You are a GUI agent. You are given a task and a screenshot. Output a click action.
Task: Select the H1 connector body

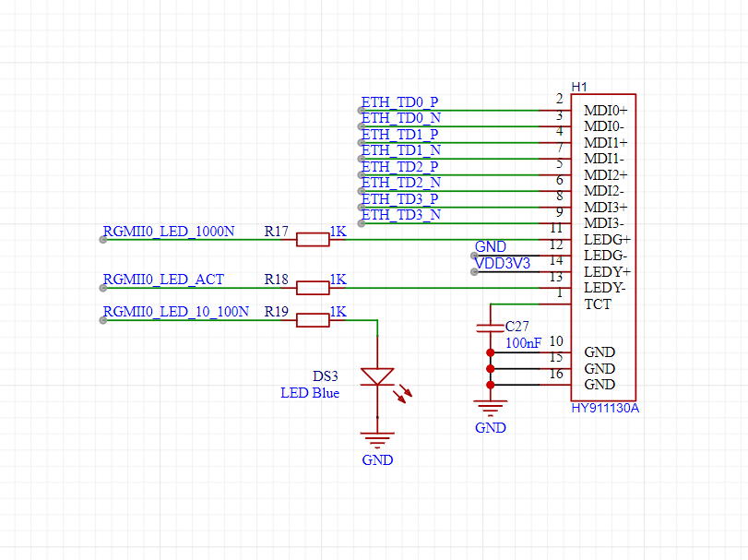tap(603, 247)
